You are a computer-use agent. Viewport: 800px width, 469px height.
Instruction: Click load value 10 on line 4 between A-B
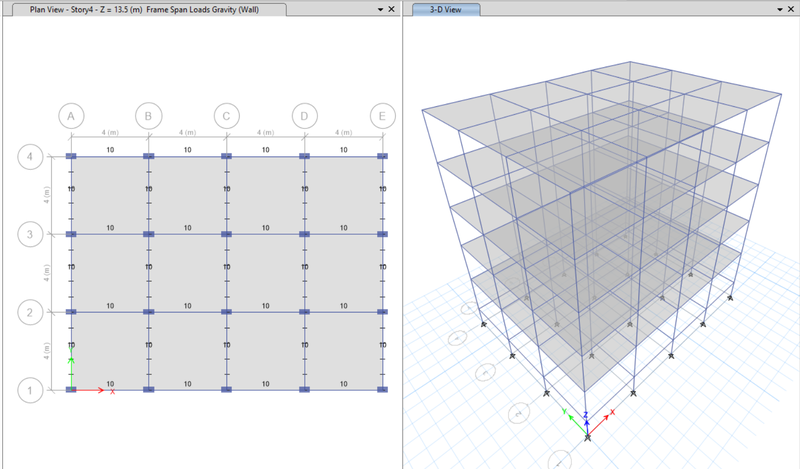(x=110, y=150)
